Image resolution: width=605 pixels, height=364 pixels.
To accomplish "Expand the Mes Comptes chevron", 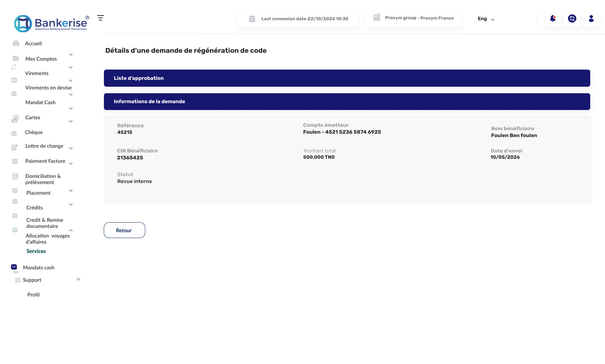I will tap(71, 54).
